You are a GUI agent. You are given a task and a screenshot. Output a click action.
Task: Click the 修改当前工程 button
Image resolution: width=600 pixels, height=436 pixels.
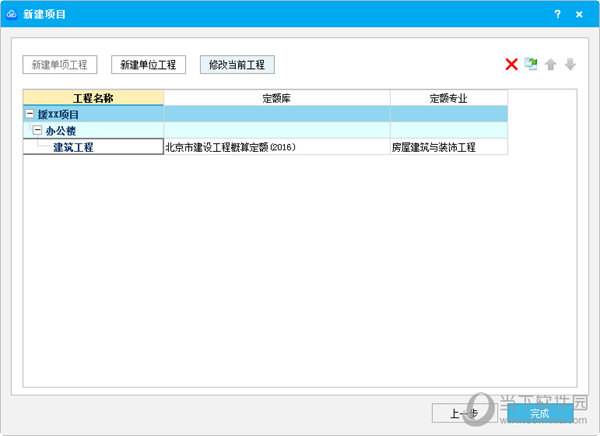click(237, 65)
